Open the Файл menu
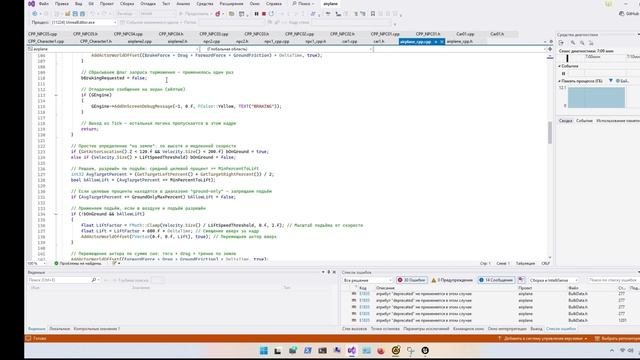The height and width of the screenshot is (360, 640). click(44, 4)
